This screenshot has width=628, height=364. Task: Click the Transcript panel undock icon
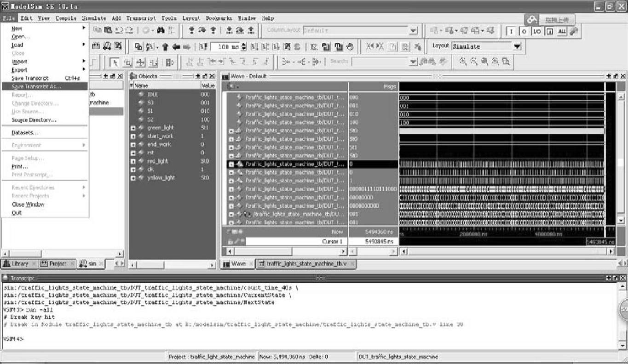point(616,278)
